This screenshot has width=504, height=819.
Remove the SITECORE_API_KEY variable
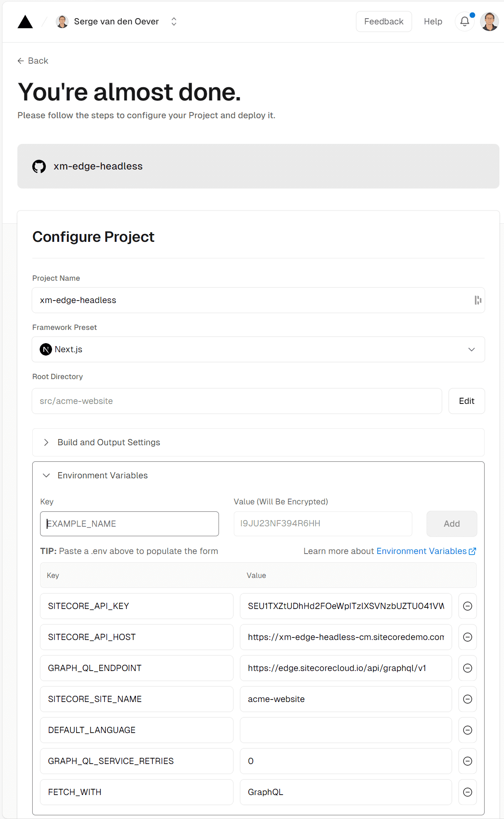[467, 606]
